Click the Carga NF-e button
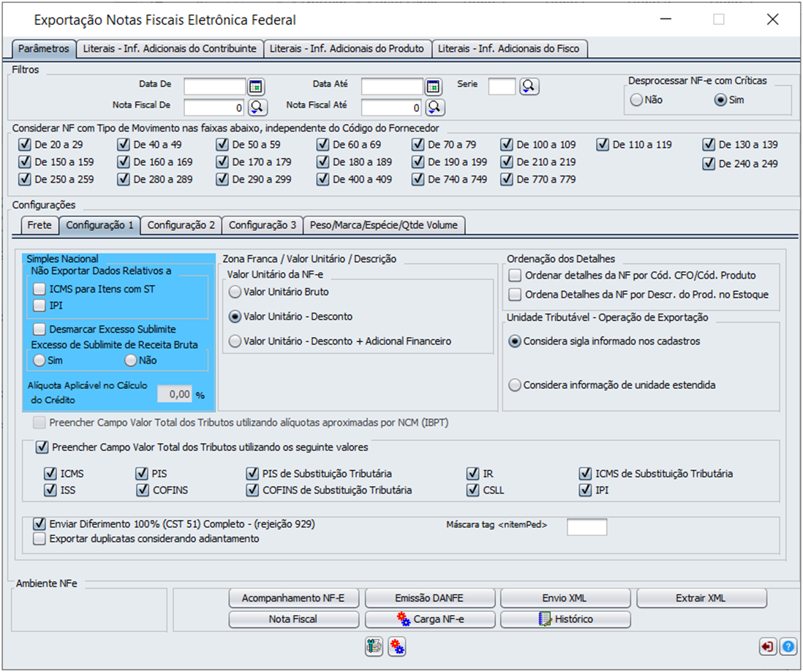Screen dimensions: 803x672 pos(429,619)
